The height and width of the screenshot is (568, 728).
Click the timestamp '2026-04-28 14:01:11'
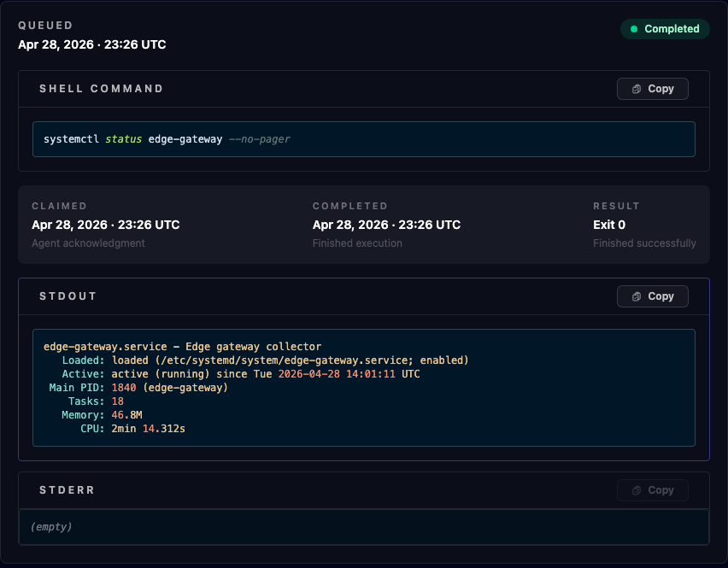coord(337,374)
